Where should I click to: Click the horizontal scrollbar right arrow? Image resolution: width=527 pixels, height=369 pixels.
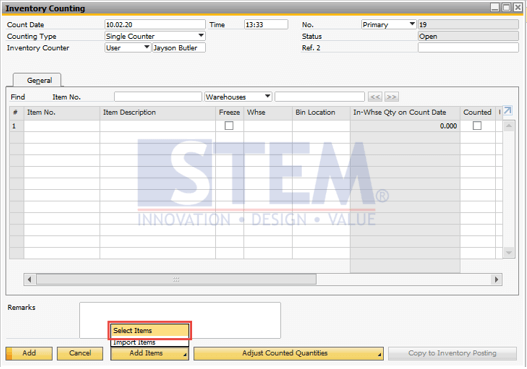[496, 280]
